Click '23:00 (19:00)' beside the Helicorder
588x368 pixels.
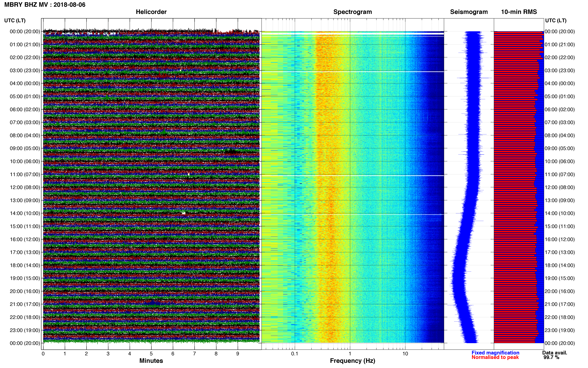click(25, 330)
